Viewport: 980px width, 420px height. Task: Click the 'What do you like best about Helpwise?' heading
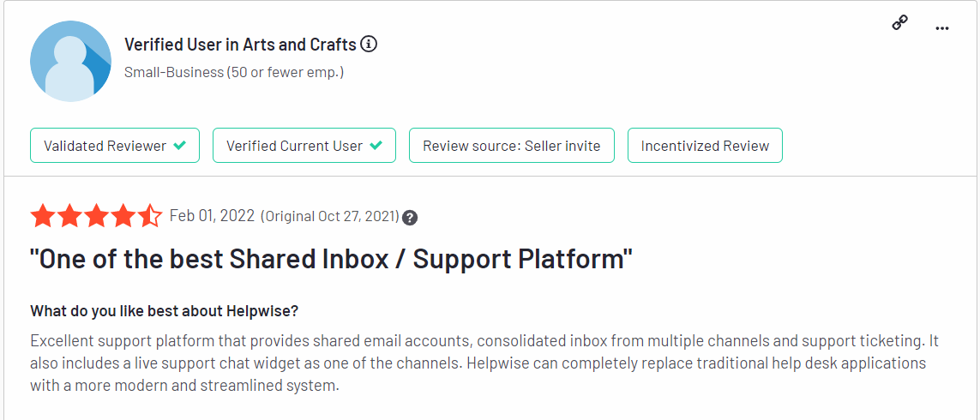tap(165, 310)
